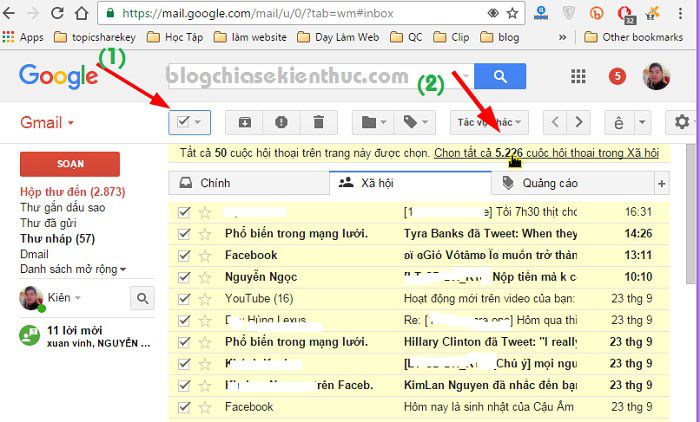This screenshot has height=422, width=700.
Task: Click the Google logo
Action: pos(58,76)
